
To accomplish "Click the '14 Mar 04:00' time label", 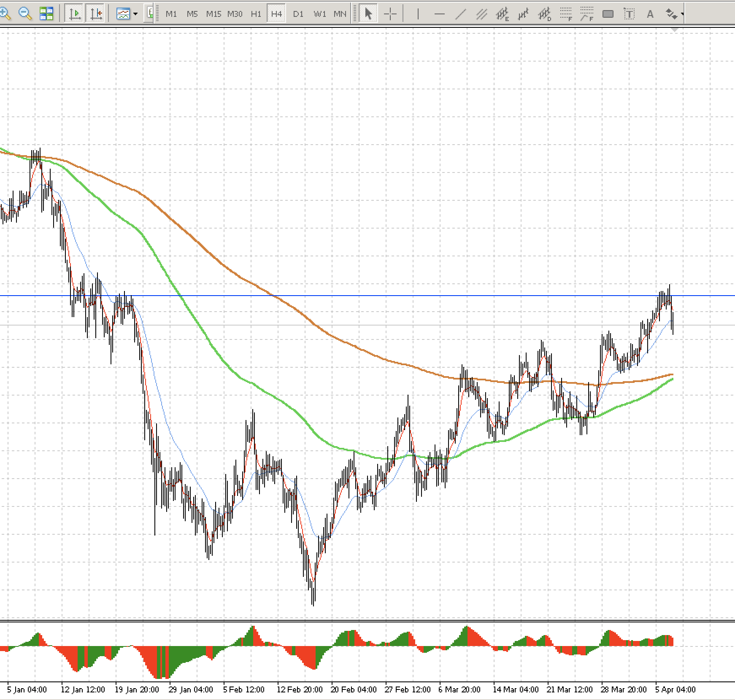I will [x=516, y=689].
